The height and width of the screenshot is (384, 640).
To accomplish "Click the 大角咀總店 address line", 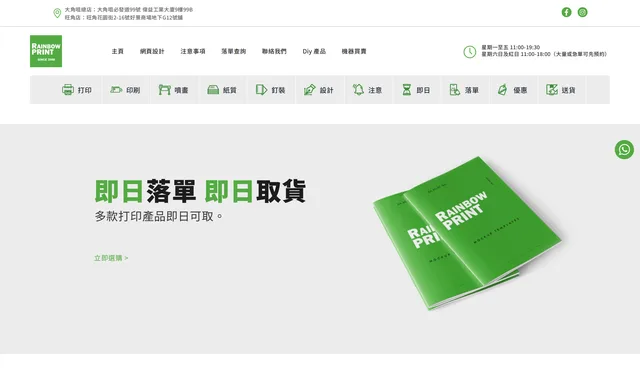I will pyautogui.click(x=129, y=9).
